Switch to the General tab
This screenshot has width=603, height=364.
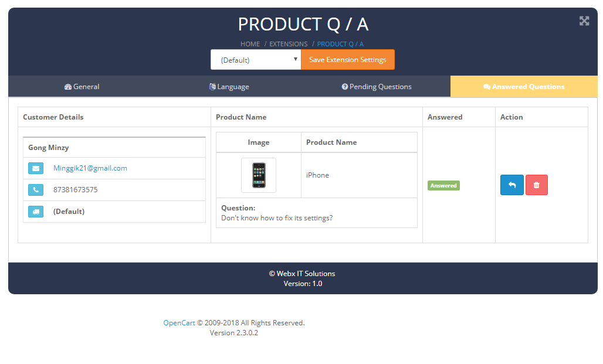pyautogui.click(x=82, y=87)
